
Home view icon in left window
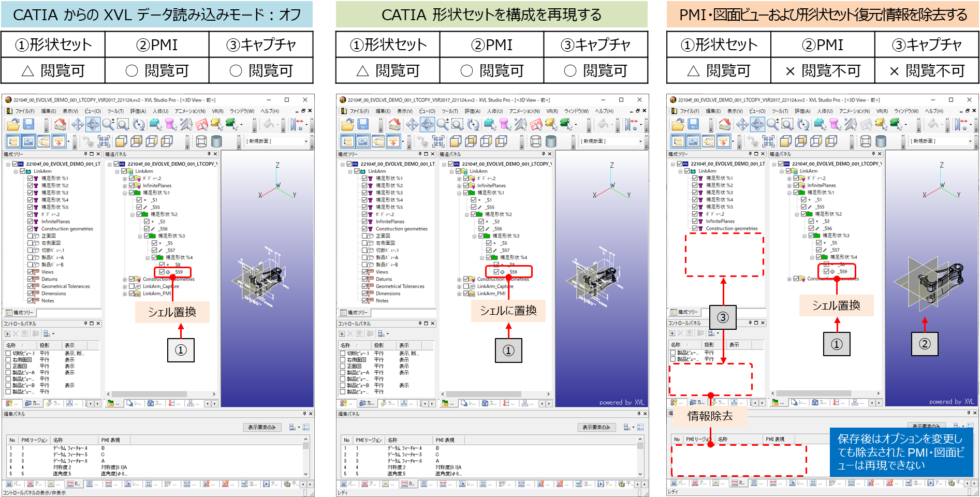60,124
